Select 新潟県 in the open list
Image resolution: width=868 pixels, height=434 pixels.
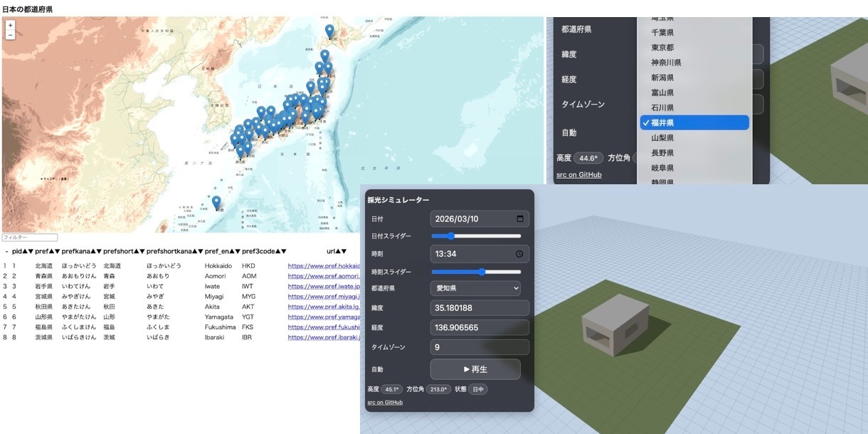[x=662, y=78]
